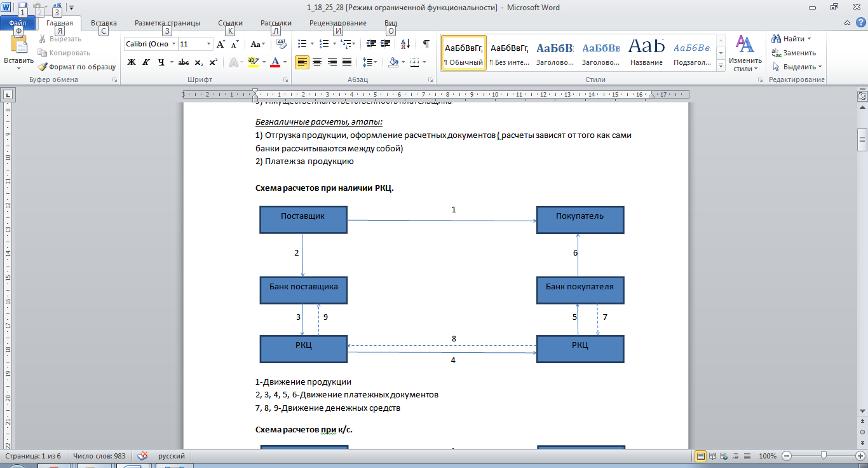Align paragraph to the right

pos(332,62)
